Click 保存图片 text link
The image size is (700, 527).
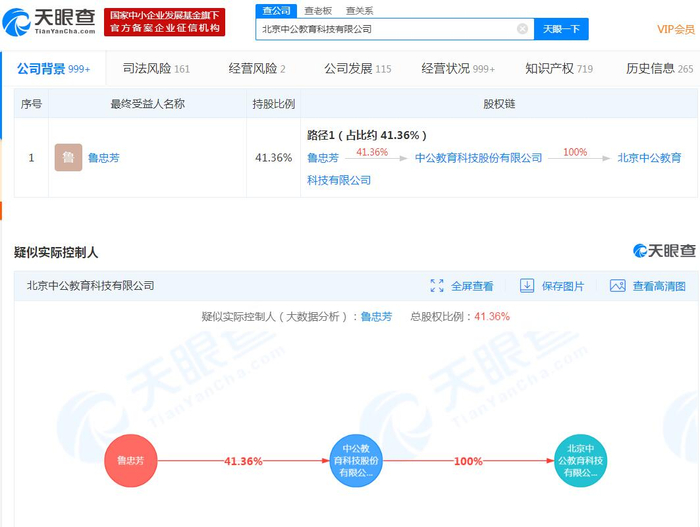(x=562, y=286)
